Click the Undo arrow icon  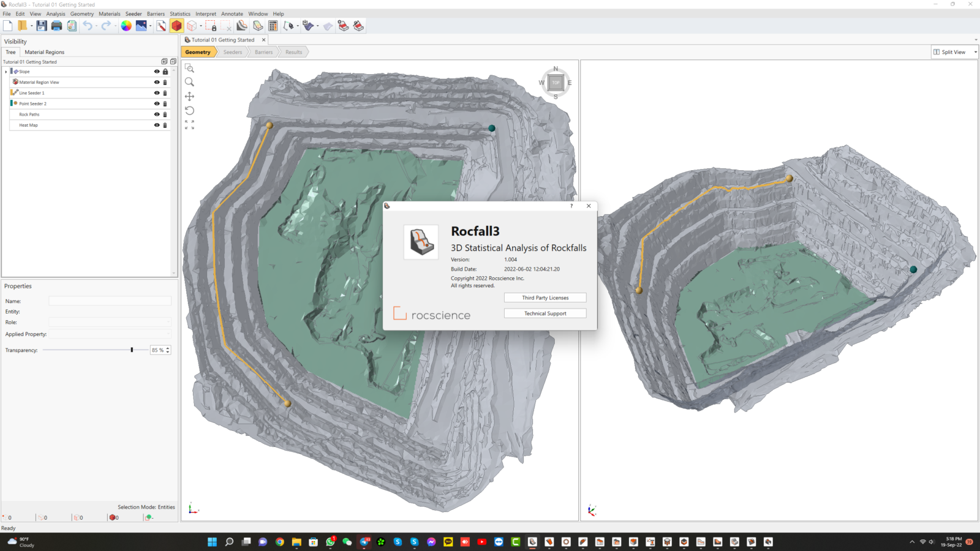tap(88, 26)
